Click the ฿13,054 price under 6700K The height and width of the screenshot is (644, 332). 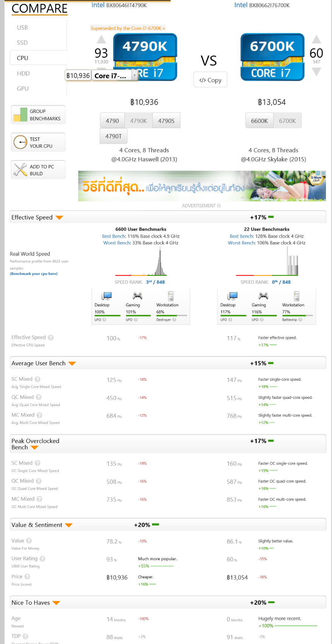pyautogui.click(x=272, y=102)
